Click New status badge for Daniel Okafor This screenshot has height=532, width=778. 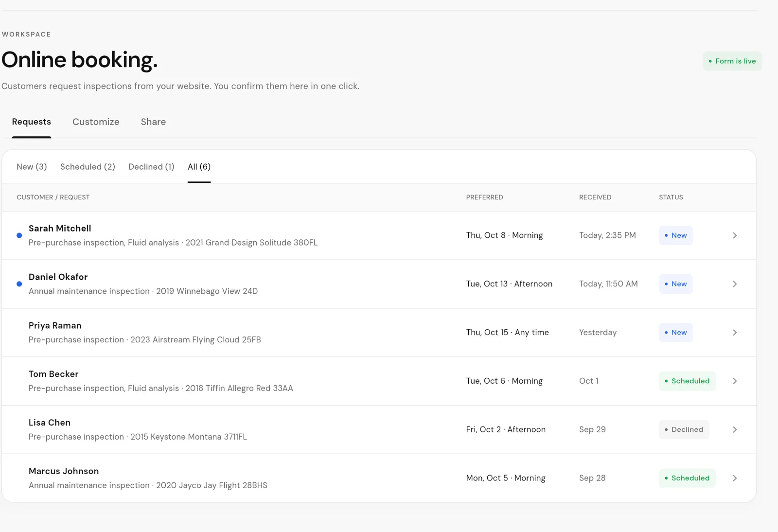tap(676, 284)
